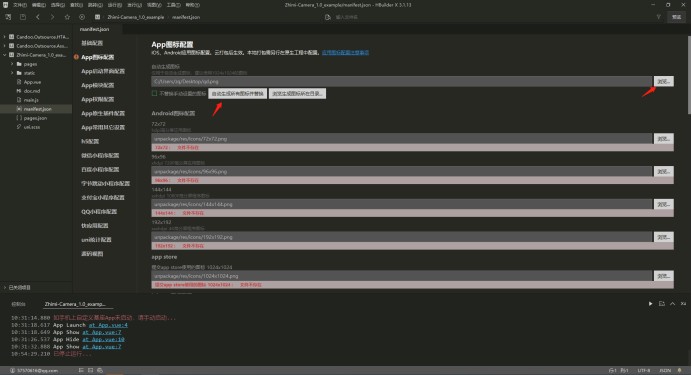
Task: Open the File menu
Action: [19, 5]
